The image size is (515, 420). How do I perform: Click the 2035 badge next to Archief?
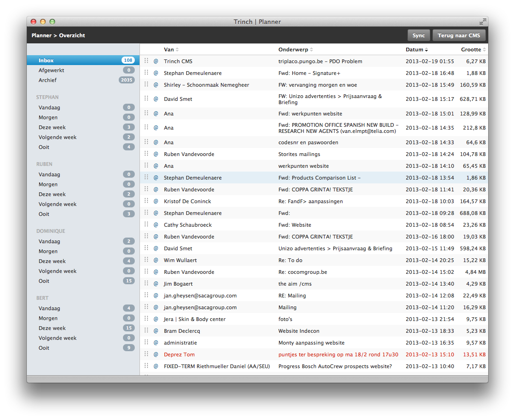pos(126,80)
